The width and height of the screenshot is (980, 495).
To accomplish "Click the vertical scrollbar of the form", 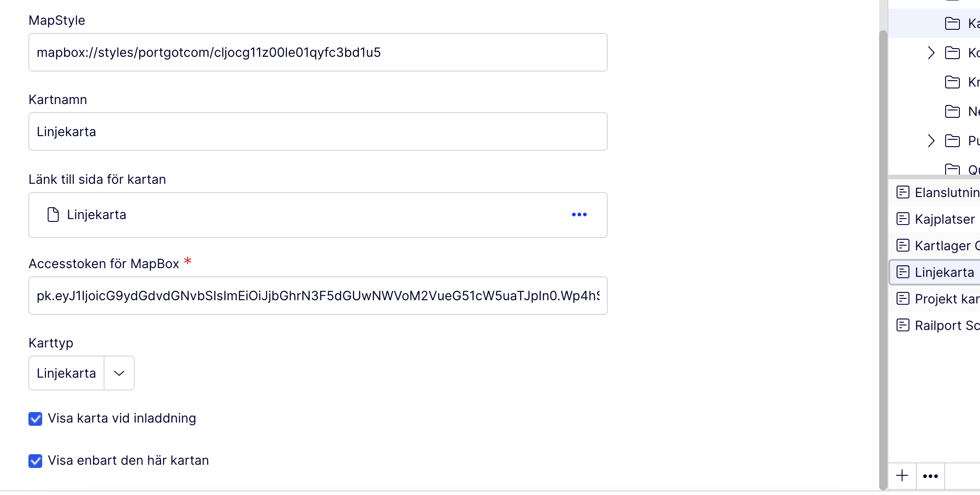I will click(x=883, y=257).
